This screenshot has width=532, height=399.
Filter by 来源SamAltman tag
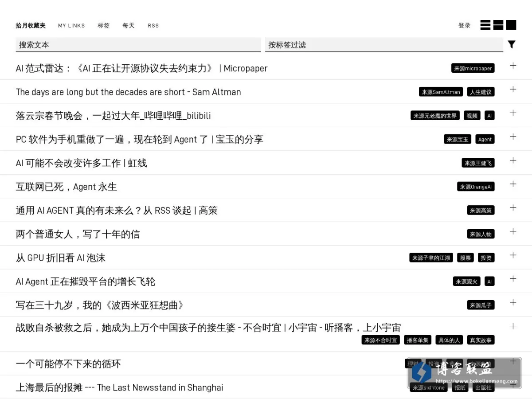(441, 92)
